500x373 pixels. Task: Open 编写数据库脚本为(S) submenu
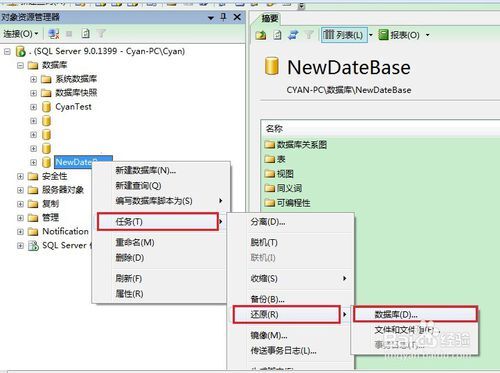point(154,201)
